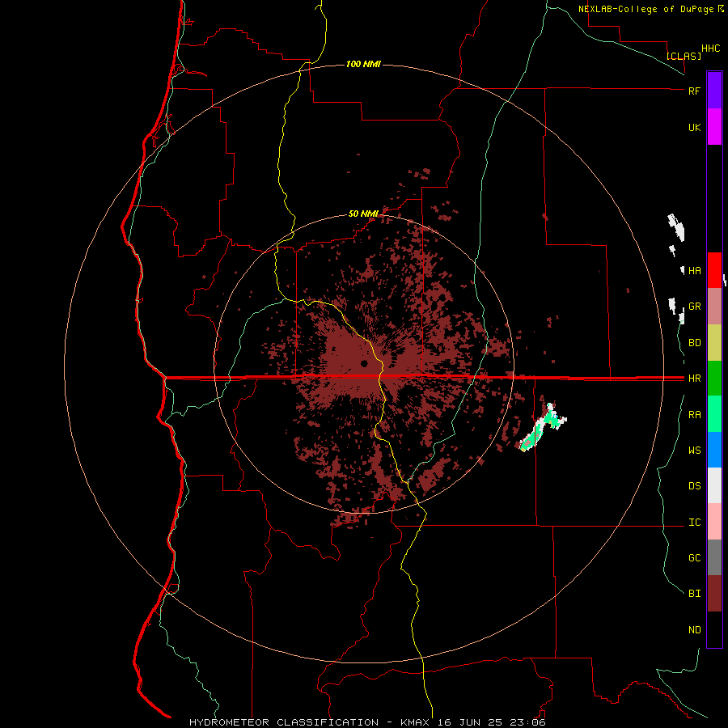Click the 'DS' legend label
The width and height of the screenshot is (728, 728).
point(694,486)
